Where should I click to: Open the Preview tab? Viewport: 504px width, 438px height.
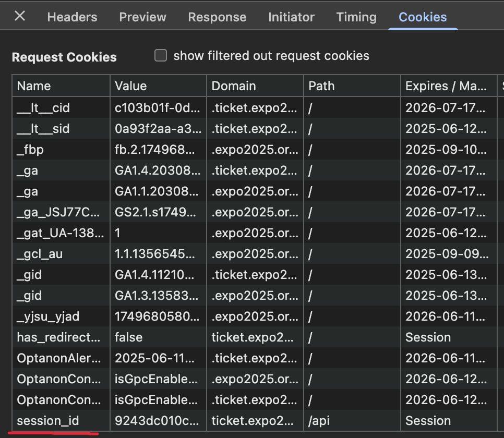[x=142, y=17]
